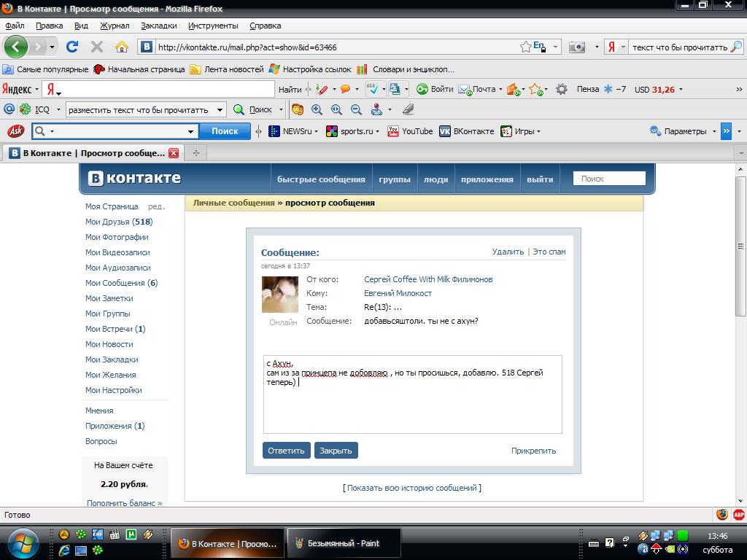Open the ВКонтакте toolbar shortcut

coord(467,131)
